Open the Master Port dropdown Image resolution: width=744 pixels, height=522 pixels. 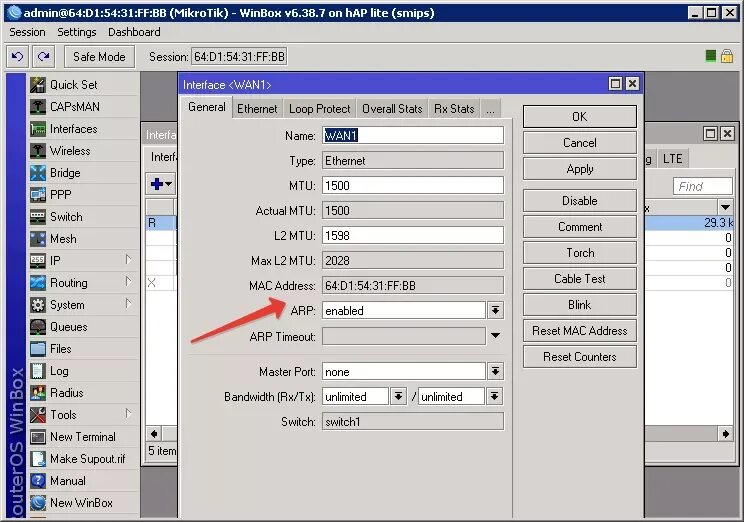tap(495, 371)
